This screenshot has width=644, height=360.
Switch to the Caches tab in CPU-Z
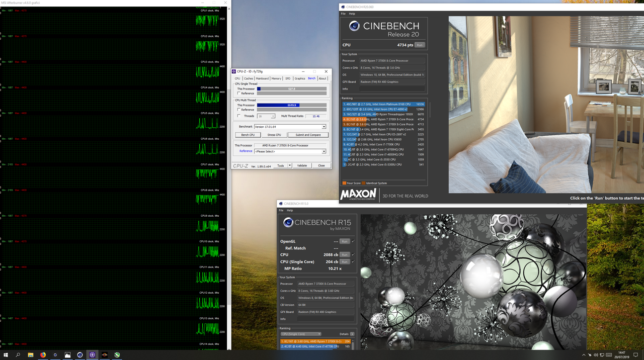point(249,78)
